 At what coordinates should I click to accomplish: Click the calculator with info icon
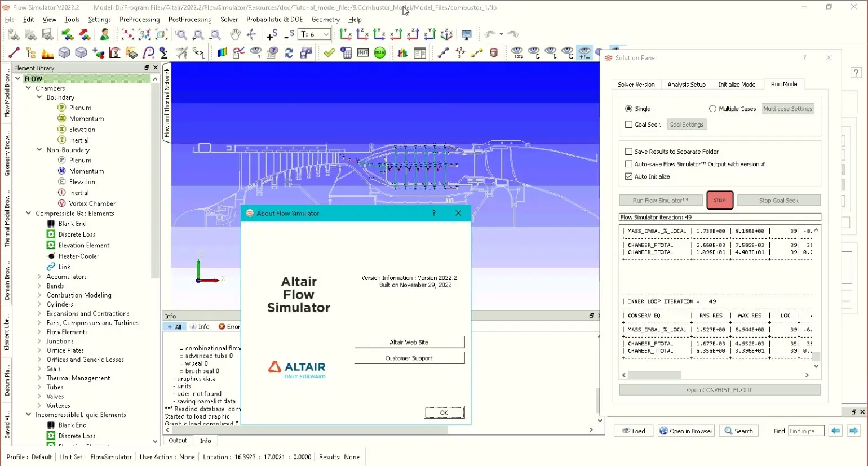[346, 53]
